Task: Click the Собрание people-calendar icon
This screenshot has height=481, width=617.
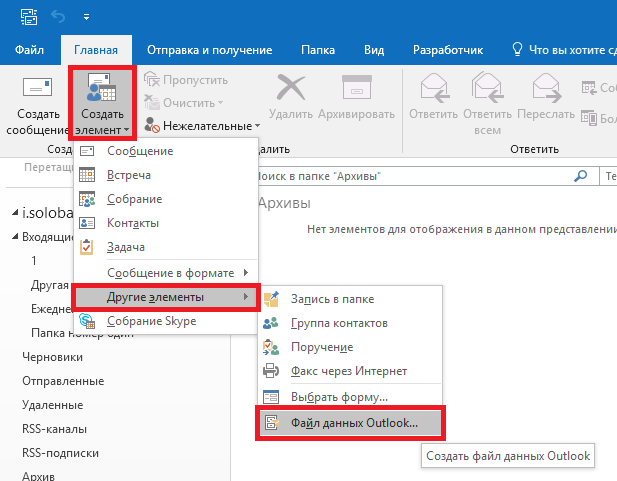Action: (87, 199)
